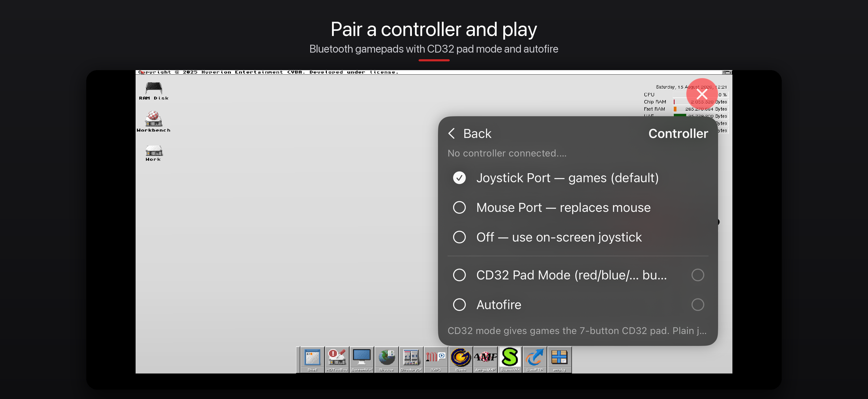Click 'No controller connected....' status text

(507, 153)
